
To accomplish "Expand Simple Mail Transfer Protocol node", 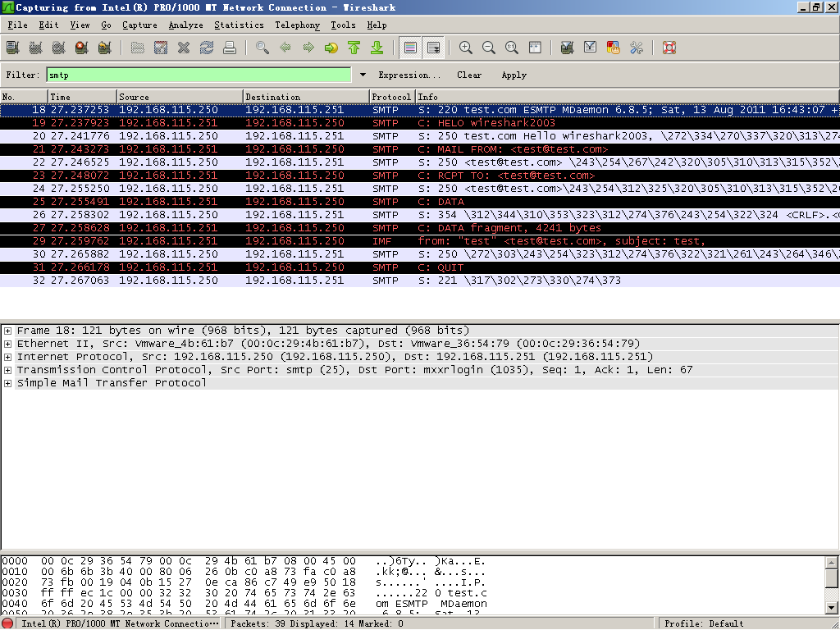I will tap(7, 384).
